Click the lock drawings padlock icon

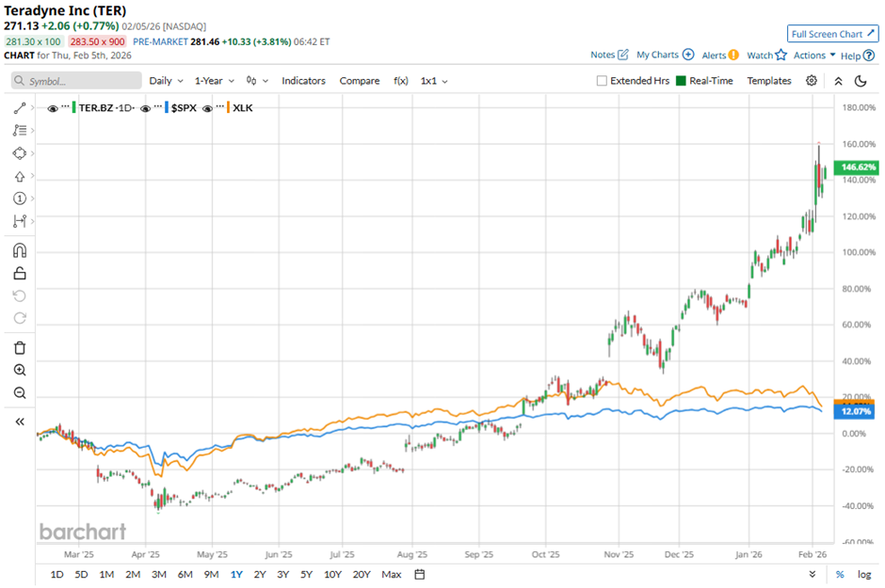(x=19, y=274)
